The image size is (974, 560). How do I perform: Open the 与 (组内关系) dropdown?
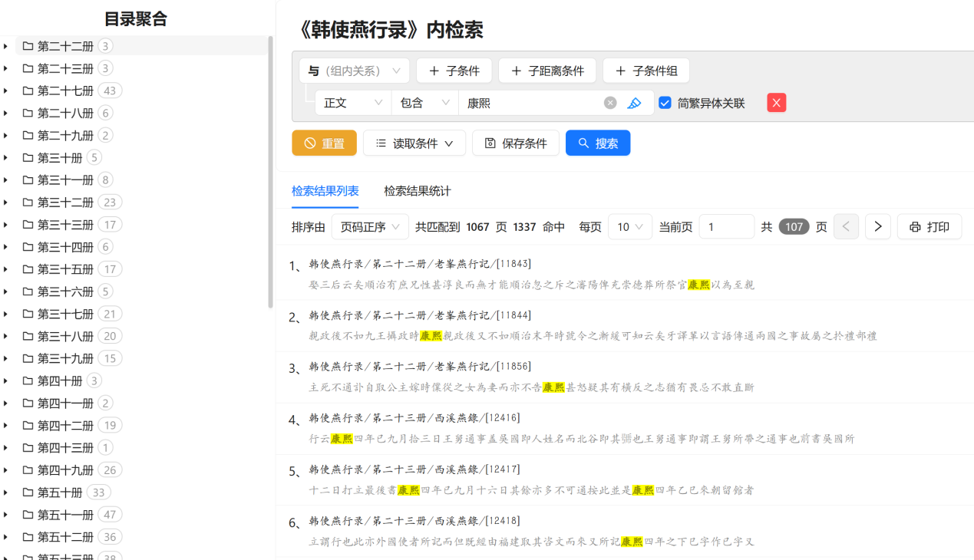(x=354, y=71)
